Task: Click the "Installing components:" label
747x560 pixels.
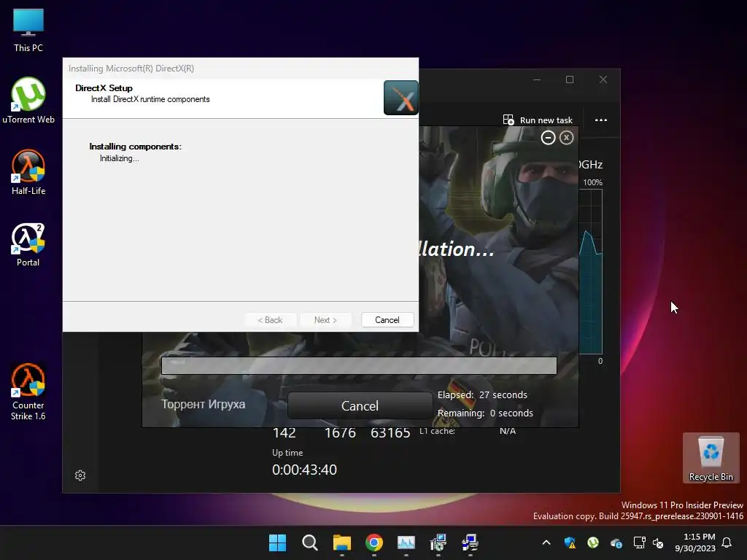Action: (x=135, y=147)
